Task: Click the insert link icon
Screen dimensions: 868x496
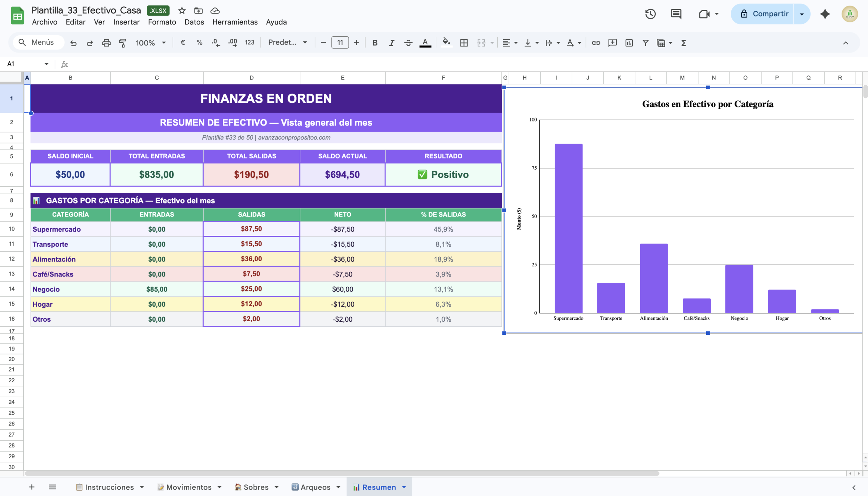Action: click(596, 43)
